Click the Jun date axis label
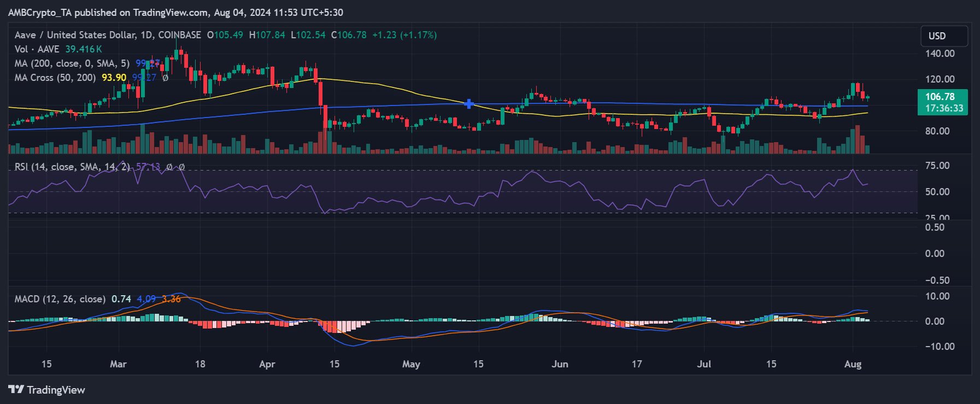Image resolution: width=980 pixels, height=404 pixels. (560, 364)
